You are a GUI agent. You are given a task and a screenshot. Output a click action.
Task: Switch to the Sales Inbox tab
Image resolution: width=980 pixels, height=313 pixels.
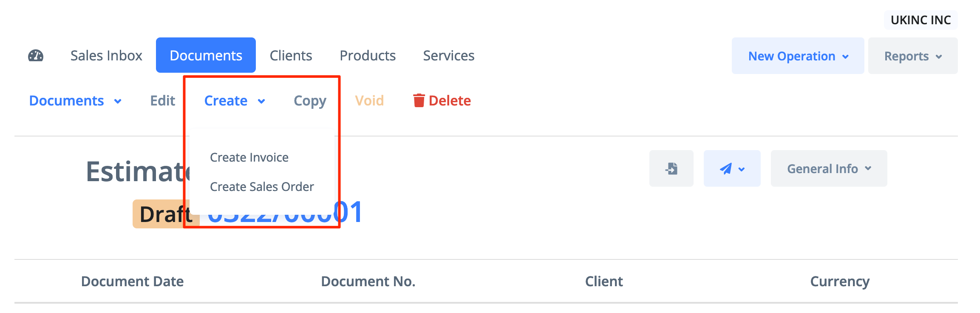(x=106, y=56)
